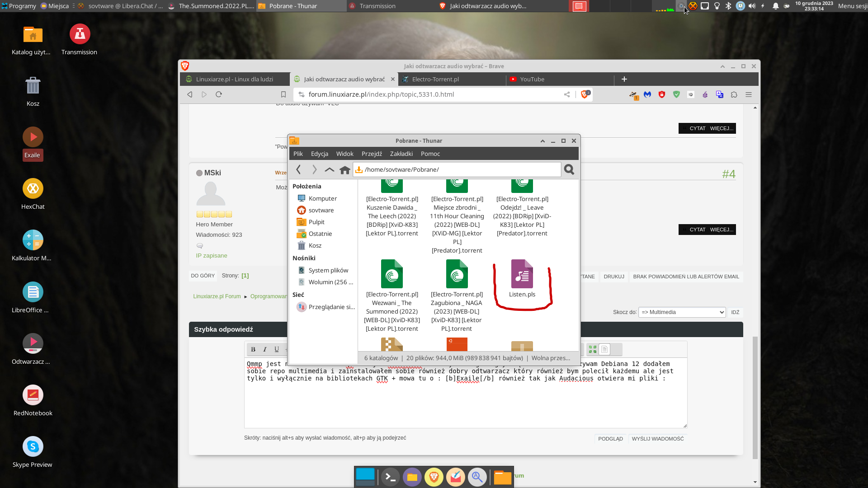Click the Thunar search magnifier icon
868x488 pixels.
click(x=569, y=169)
